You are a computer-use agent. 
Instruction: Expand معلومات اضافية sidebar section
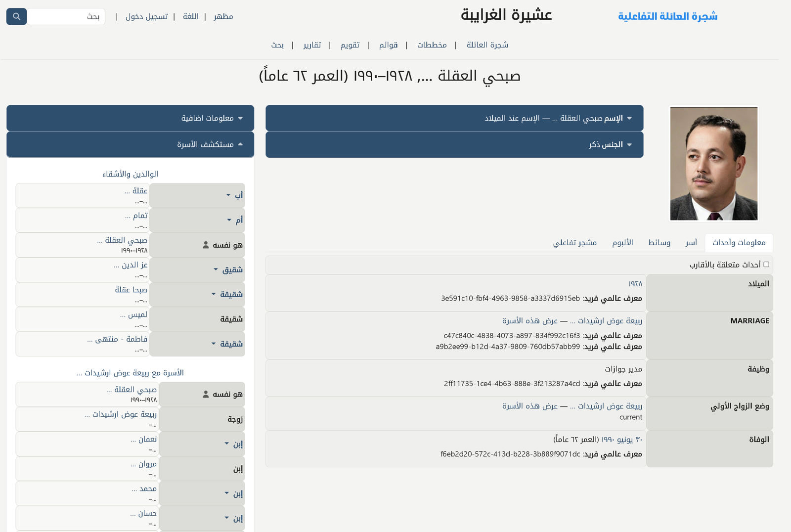coord(240,118)
